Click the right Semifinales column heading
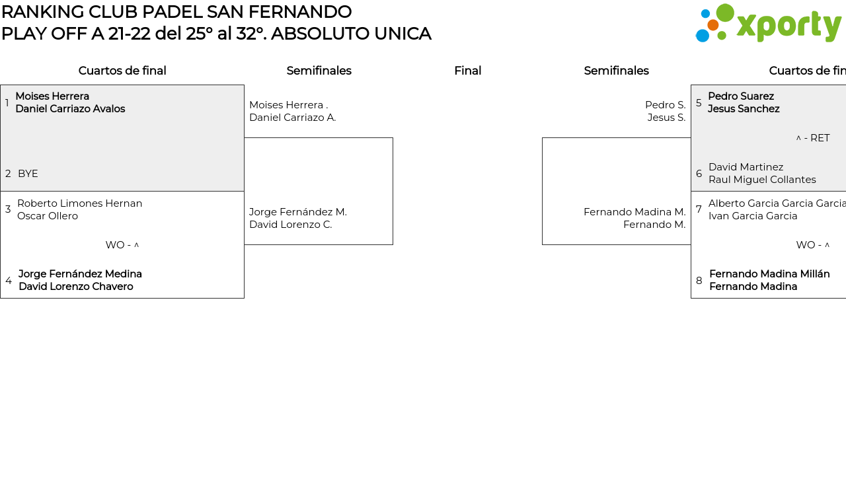The width and height of the screenshot is (846, 504). point(616,71)
